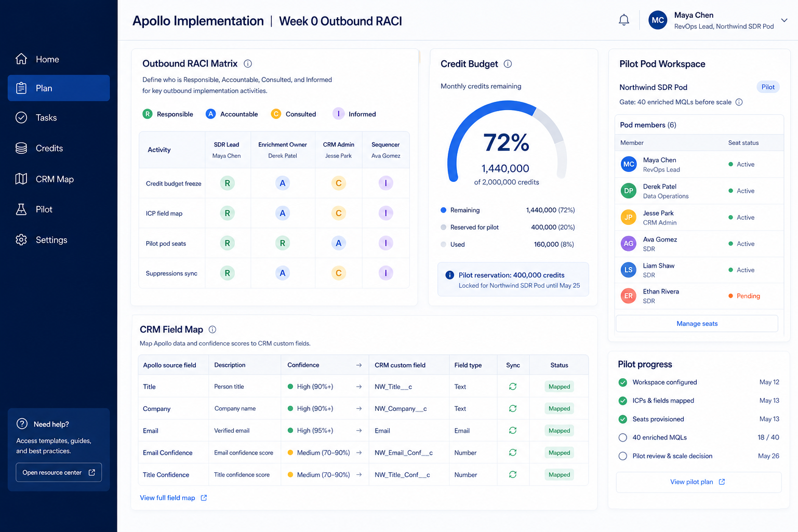This screenshot has width=798, height=532.
Task: Toggle the Seats provisioned checkmark
Action: pos(623,419)
